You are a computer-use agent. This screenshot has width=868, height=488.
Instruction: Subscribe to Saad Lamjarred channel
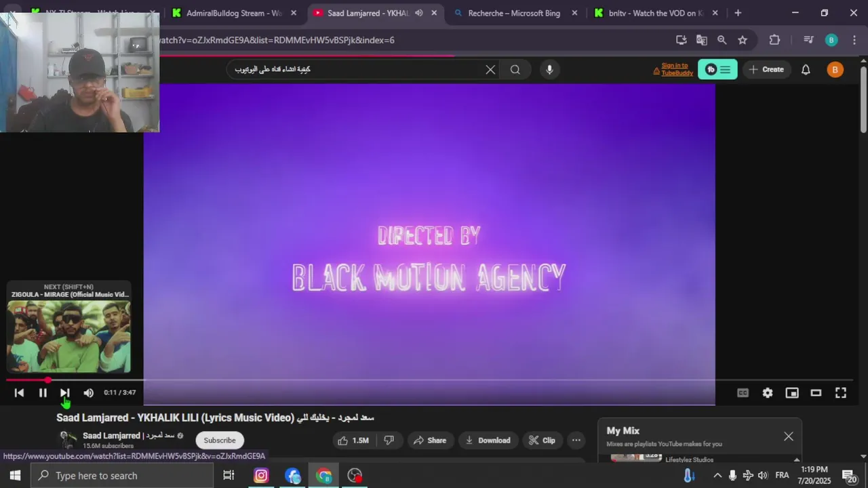tap(220, 440)
